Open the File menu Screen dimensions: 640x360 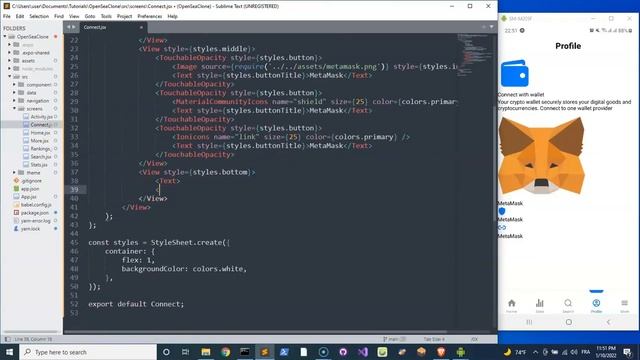(7, 16)
